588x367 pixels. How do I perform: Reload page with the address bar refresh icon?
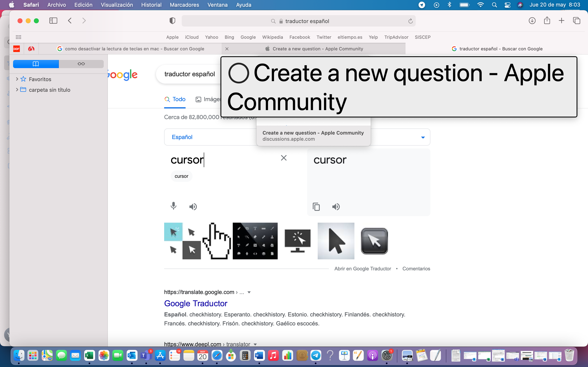[x=410, y=21]
